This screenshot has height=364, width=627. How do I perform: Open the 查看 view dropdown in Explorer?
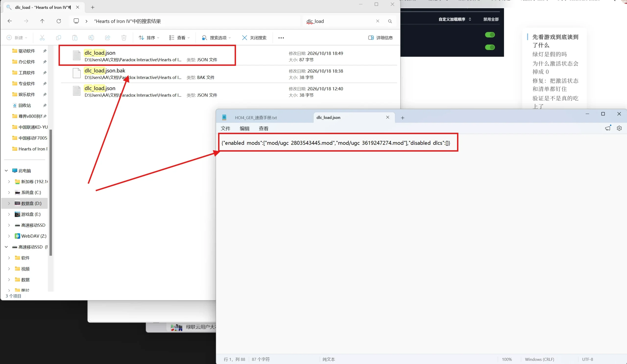(179, 37)
